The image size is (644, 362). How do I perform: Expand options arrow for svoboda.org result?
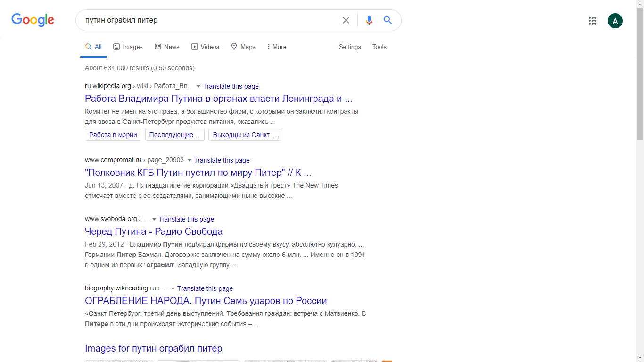[154, 220]
